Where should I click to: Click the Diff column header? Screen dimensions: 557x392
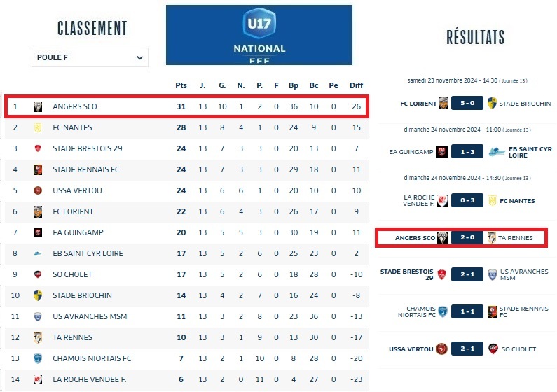point(356,85)
